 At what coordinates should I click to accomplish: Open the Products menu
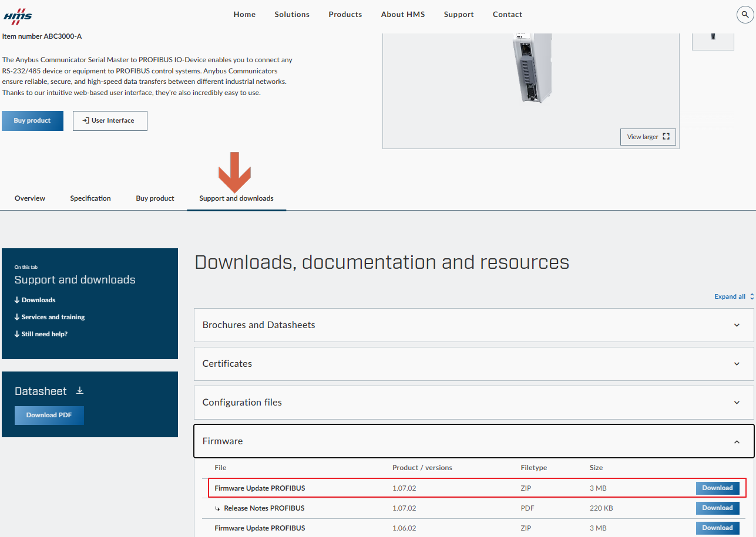tap(345, 15)
